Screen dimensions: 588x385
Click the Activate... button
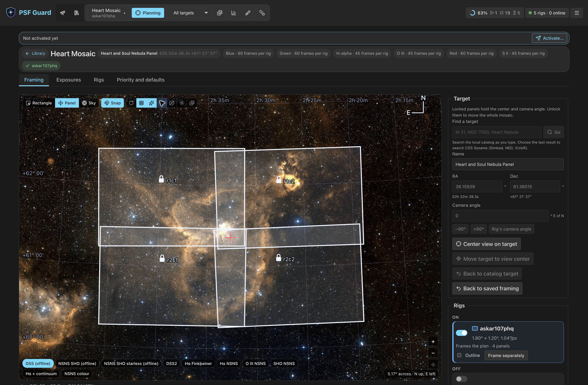pyautogui.click(x=549, y=38)
